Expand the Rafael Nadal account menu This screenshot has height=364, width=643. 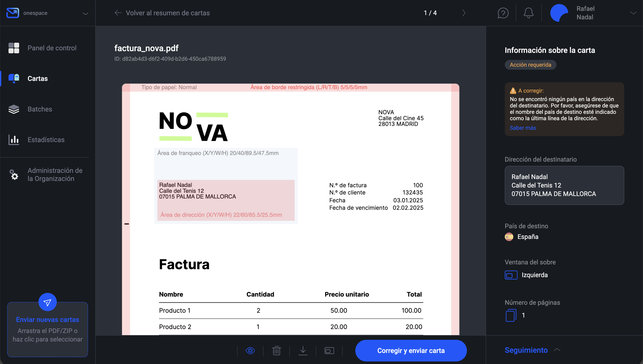[x=634, y=13]
